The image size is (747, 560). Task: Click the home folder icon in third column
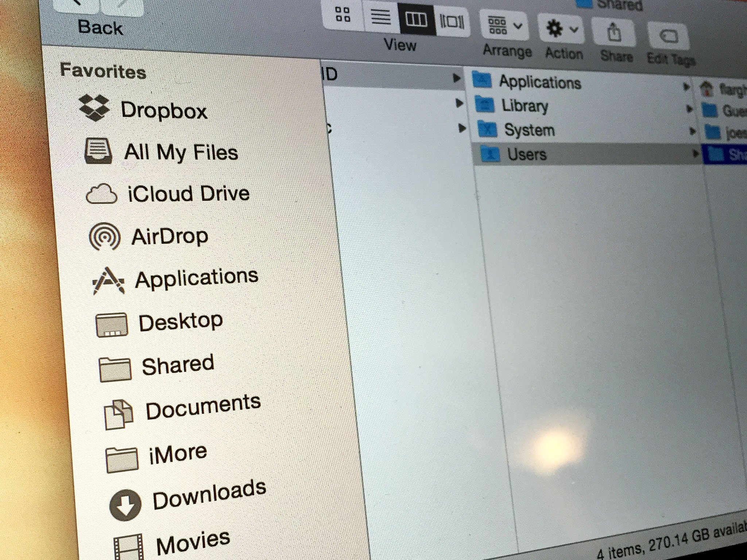707,89
